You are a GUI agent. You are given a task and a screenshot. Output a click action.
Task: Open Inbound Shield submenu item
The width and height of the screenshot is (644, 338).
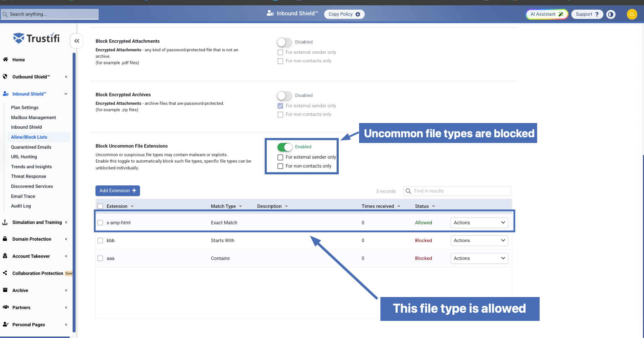pyautogui.click(x=26, y=127)
